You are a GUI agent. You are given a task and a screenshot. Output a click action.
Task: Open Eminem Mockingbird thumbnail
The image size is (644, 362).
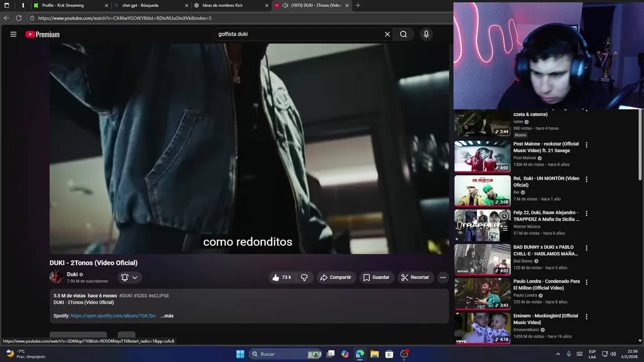pyautogui.click(x=482, y=328)
